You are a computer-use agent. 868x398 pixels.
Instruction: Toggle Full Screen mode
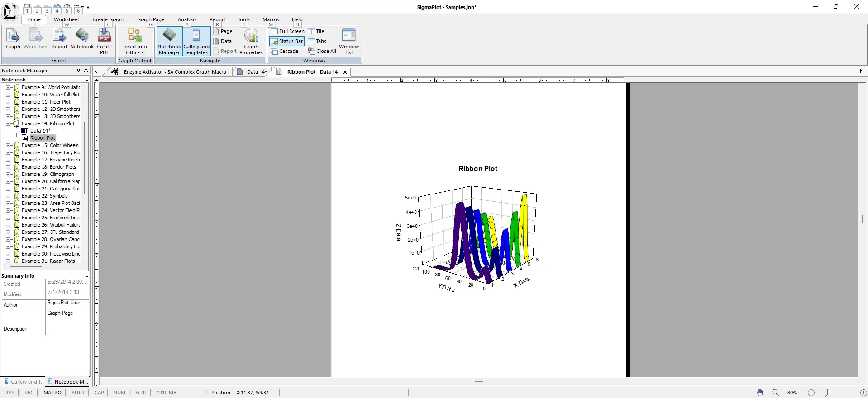pyautogui.click(x=287, y=31)
